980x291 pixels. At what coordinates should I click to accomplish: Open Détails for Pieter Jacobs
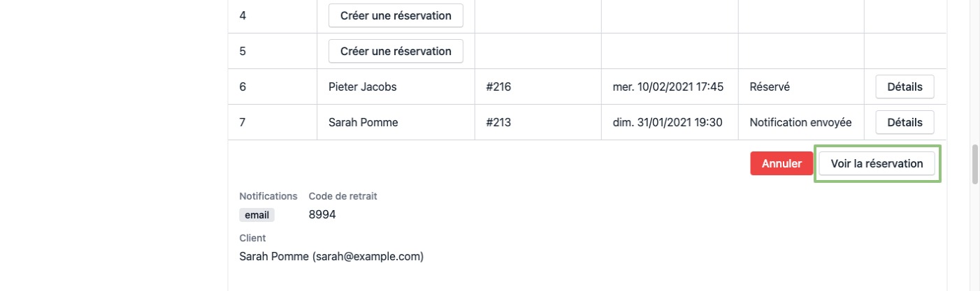coord(905,87)
